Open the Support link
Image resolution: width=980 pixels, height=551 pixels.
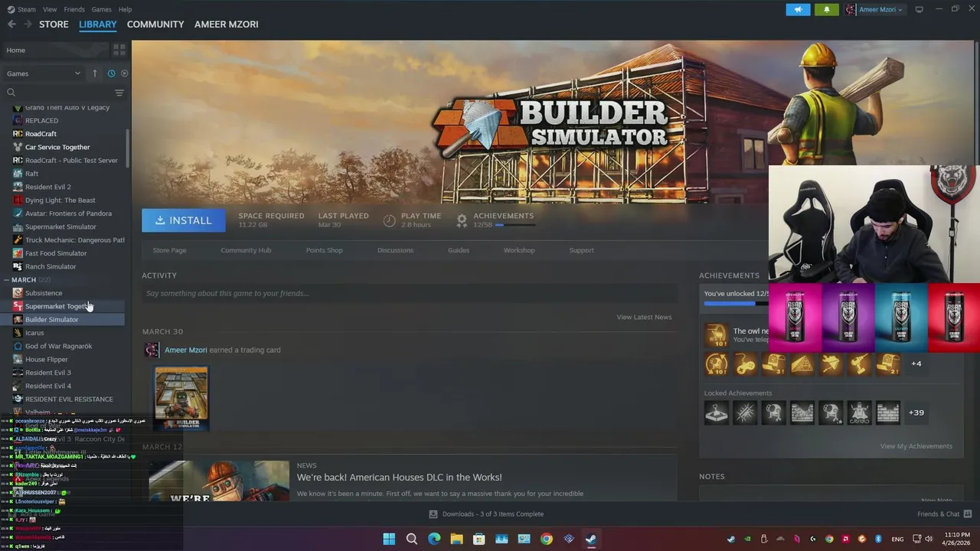[581, 250]
